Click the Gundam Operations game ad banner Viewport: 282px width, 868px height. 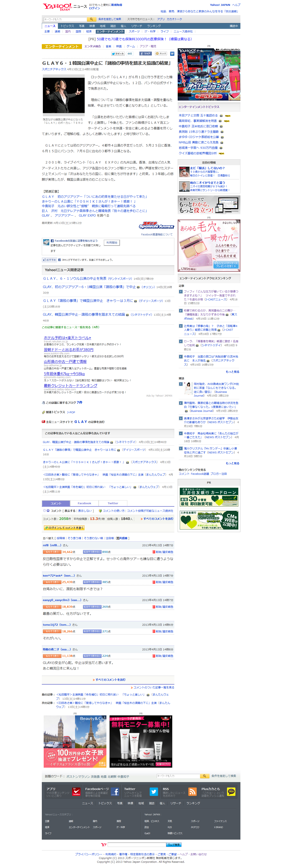tap(209, 74)
